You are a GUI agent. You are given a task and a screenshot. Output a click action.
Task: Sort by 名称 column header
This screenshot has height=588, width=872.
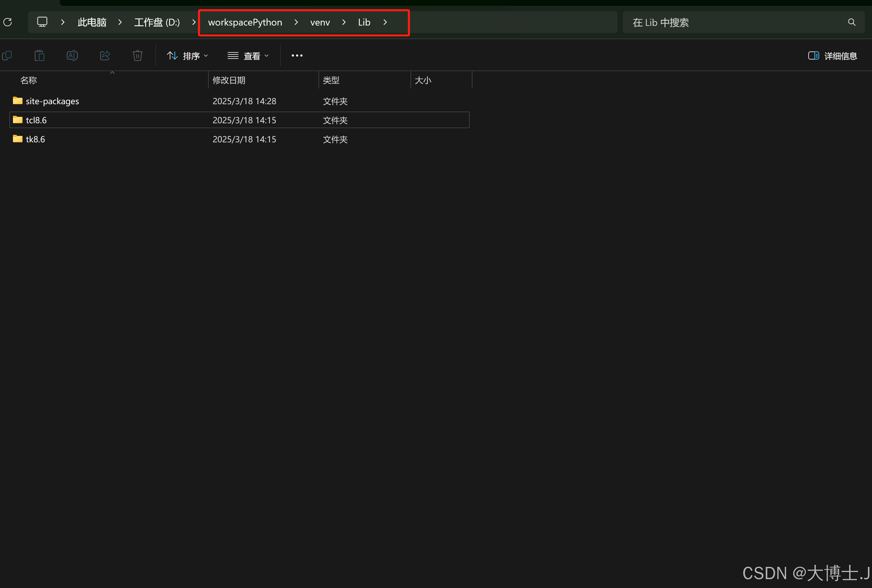29,80
